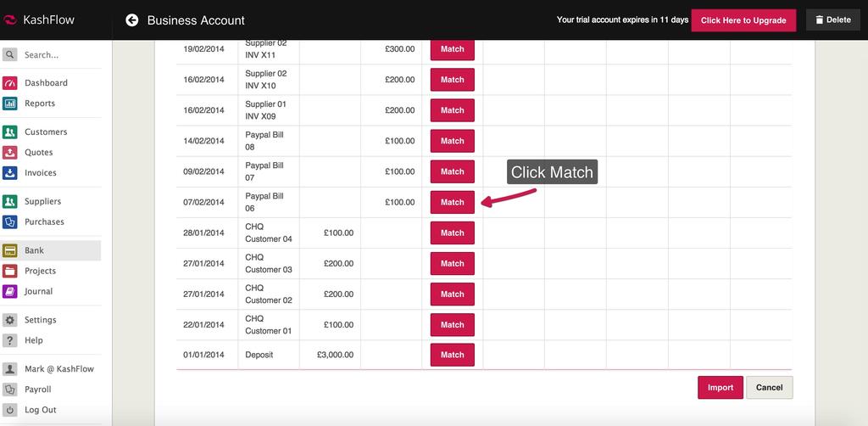This screenshot has width=868, height=426.
Task: Click the Invoices download icon
Action: 10,173
